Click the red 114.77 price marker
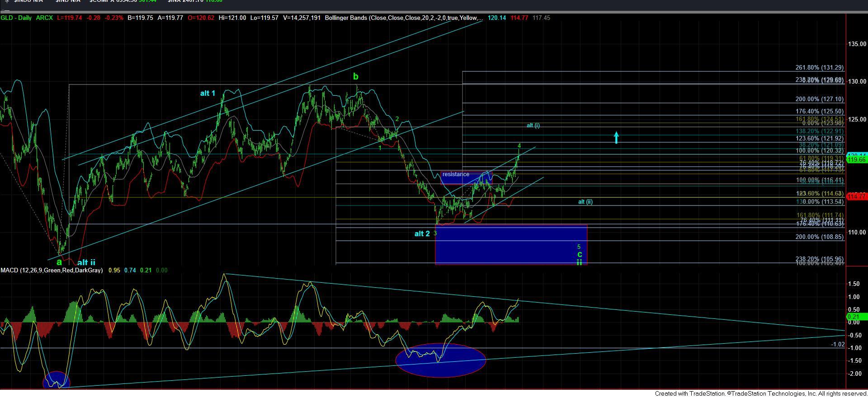Screen dimensions: 868x397 click(x=857, y=196)
